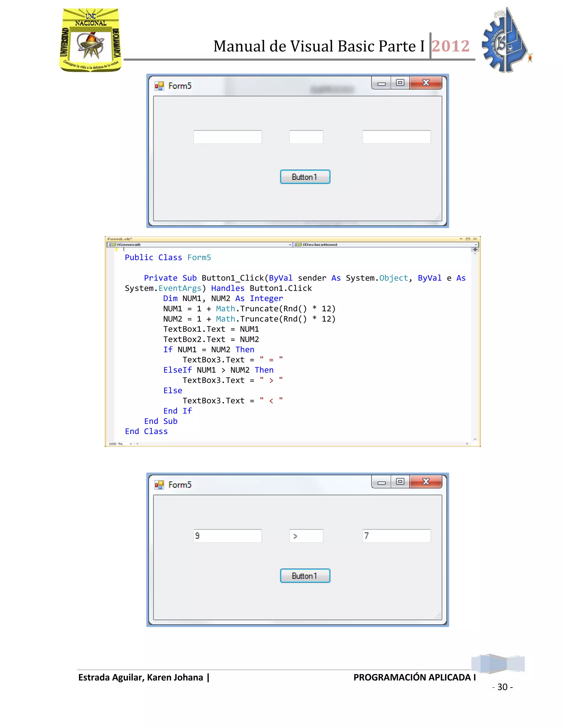The height and width of the screenshot is (728, 563).
Task: Click the code editor maximize icon
Action: (468, 239)
